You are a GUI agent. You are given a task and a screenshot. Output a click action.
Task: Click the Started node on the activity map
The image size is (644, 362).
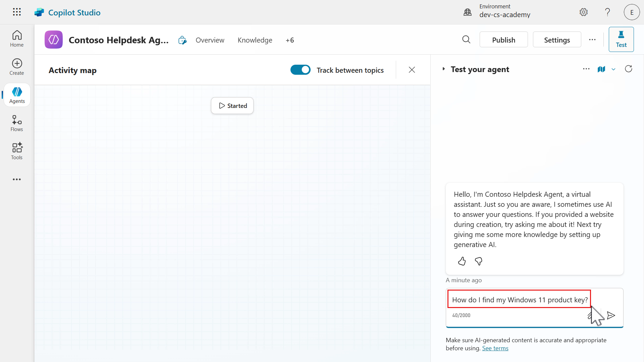[x=232, y=106]
